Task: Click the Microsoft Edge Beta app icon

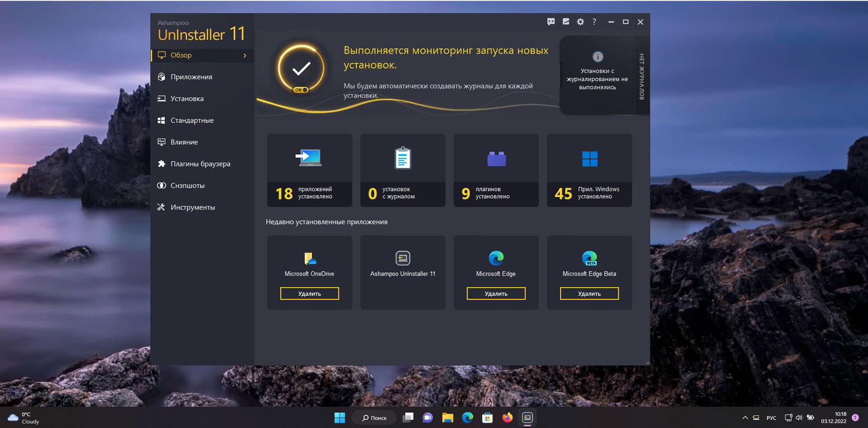Action: (x=589, y=258)
